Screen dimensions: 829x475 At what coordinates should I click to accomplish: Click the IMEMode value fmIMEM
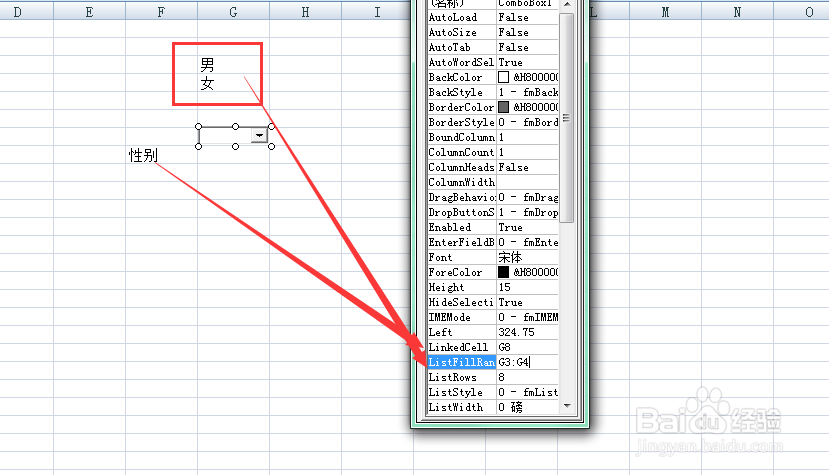[x=528, y=317]
